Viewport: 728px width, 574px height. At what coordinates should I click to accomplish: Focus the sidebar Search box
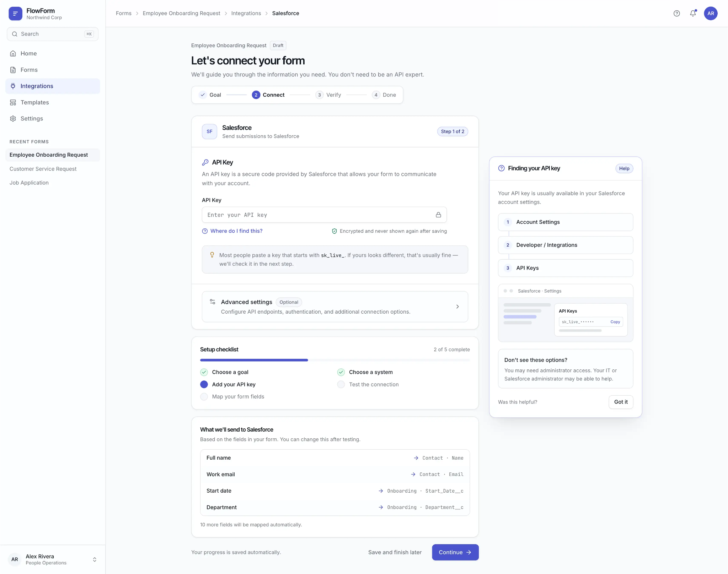click(53, 34)
